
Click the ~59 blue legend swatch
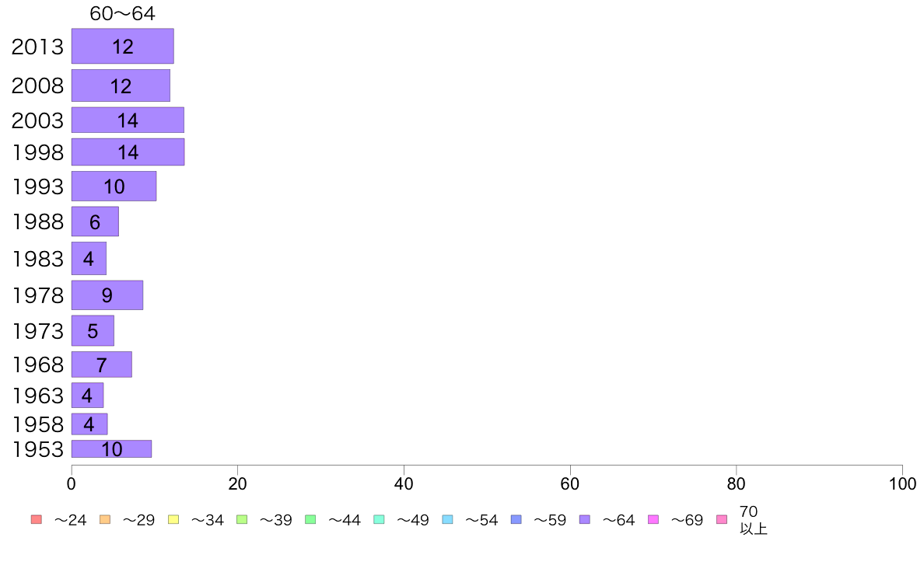pyautogui.click(x=516, y=520)
